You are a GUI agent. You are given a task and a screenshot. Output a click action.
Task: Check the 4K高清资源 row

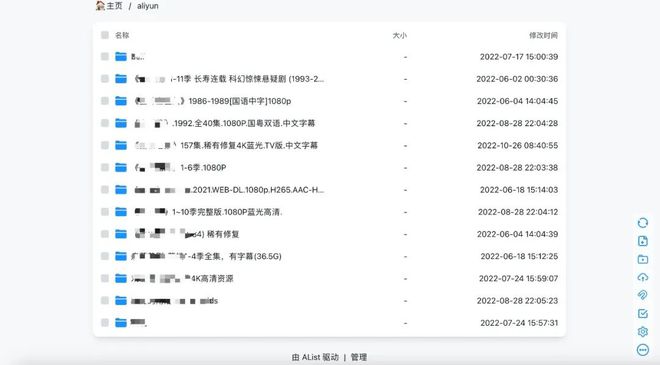coord(105,278)
